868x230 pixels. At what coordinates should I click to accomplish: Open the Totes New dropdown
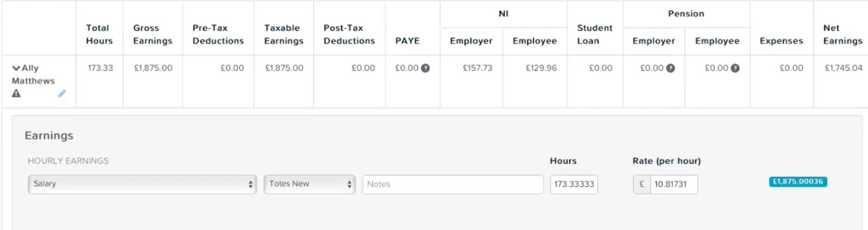click(310, 184)
